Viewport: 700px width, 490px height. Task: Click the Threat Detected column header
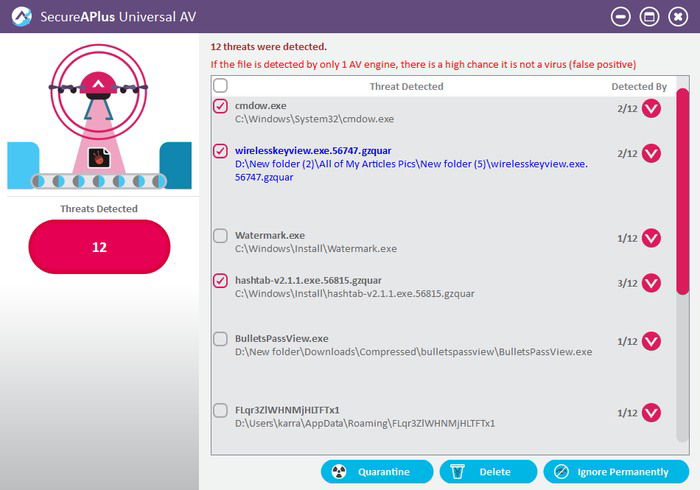tap(406, 86)
